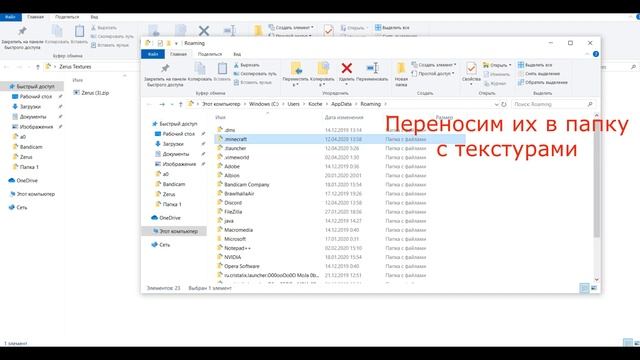The image size is (640, 360).
Task: Click the Поиск: Roaming search field
Action: 553,104
